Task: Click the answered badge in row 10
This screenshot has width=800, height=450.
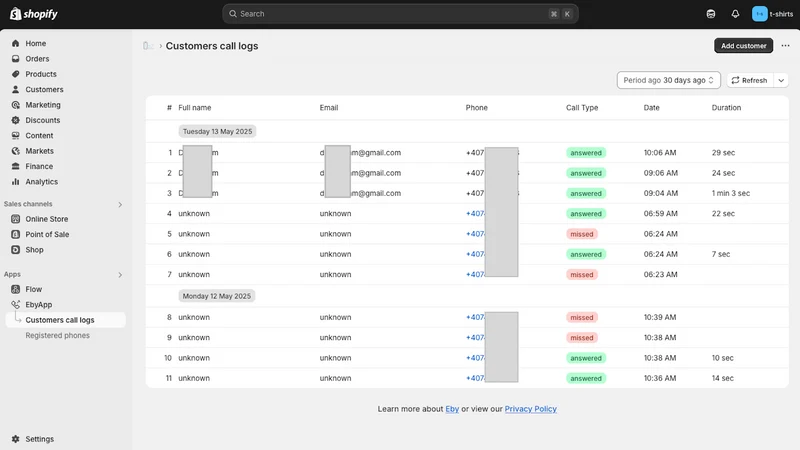Action: 586,358
